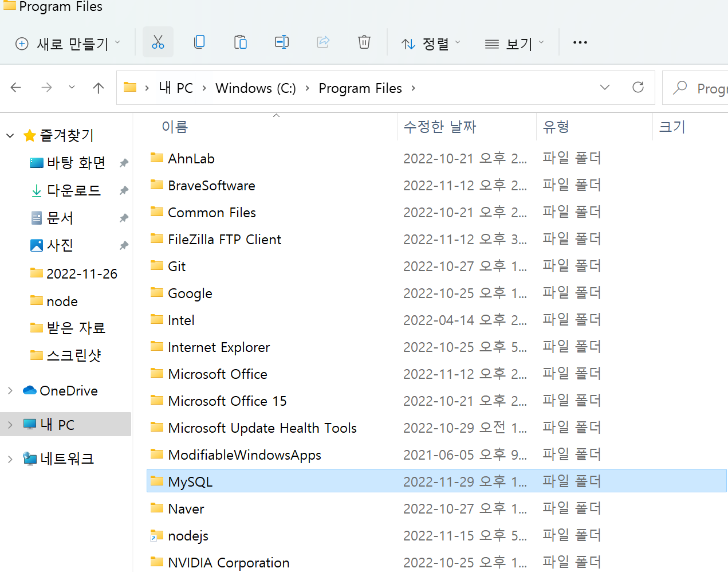Click the Copy icon in toolbar
The width and height of the screenshot is (728, 572).
[199, 42]
